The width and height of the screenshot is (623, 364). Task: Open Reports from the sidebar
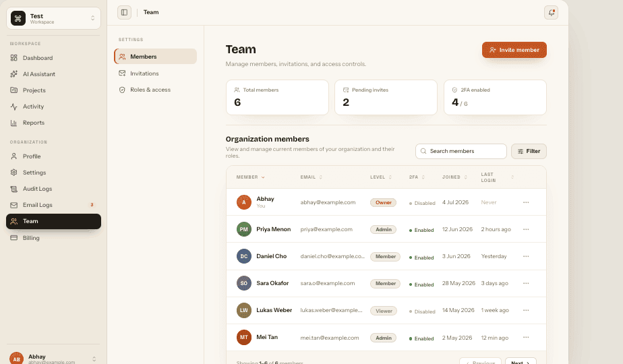54,123
